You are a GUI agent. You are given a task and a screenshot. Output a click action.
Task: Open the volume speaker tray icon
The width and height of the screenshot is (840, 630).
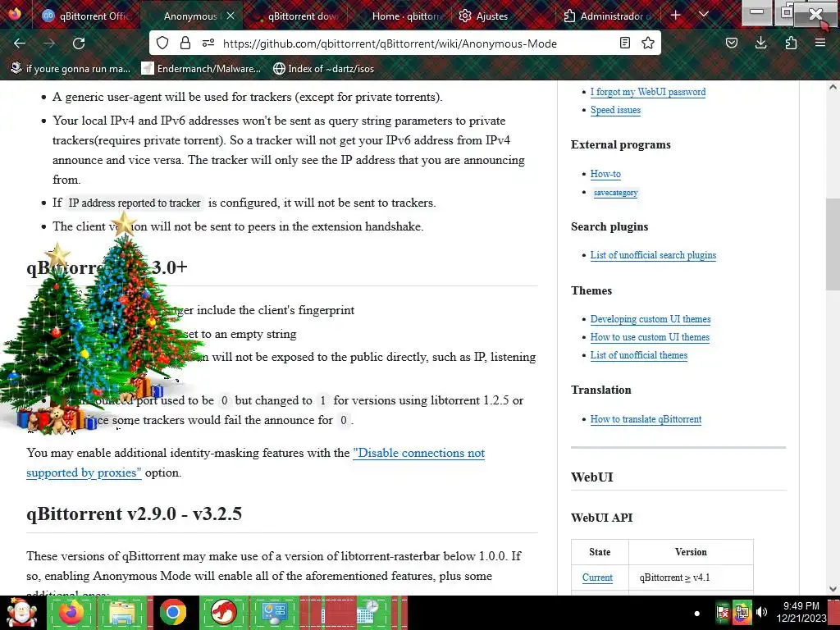tap(762, 612)
